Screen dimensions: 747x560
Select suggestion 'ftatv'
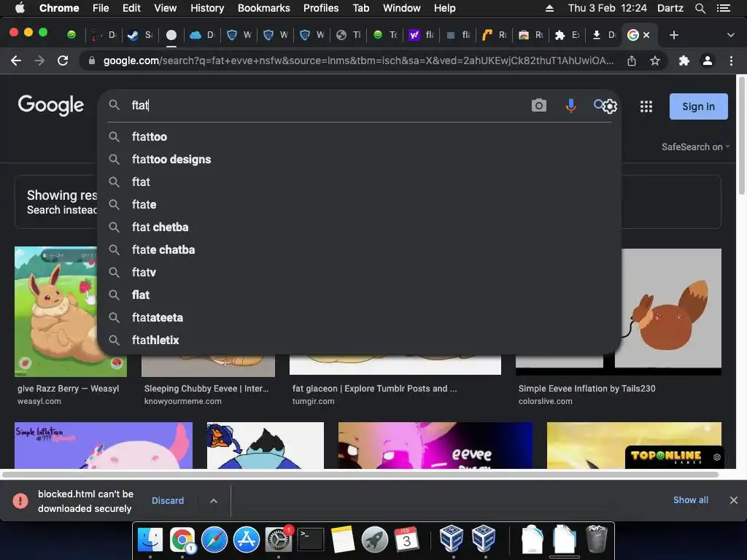pyautogui.click(x=359, y=273)
